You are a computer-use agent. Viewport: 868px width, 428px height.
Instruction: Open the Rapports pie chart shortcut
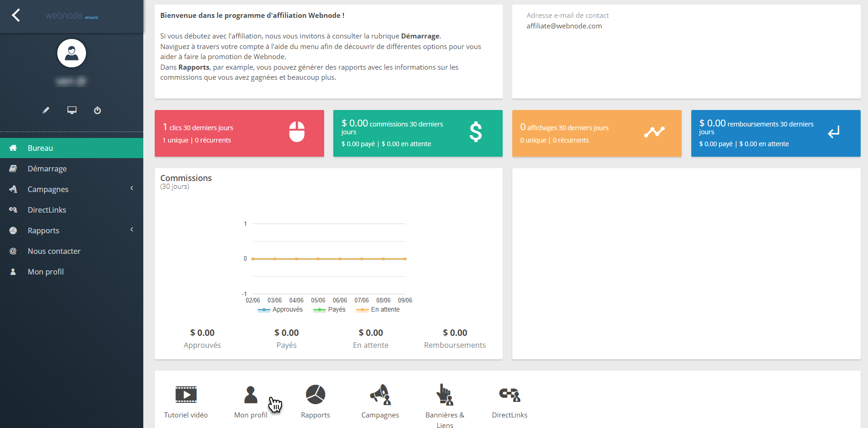pyautogui.click(x=315, y=395)
